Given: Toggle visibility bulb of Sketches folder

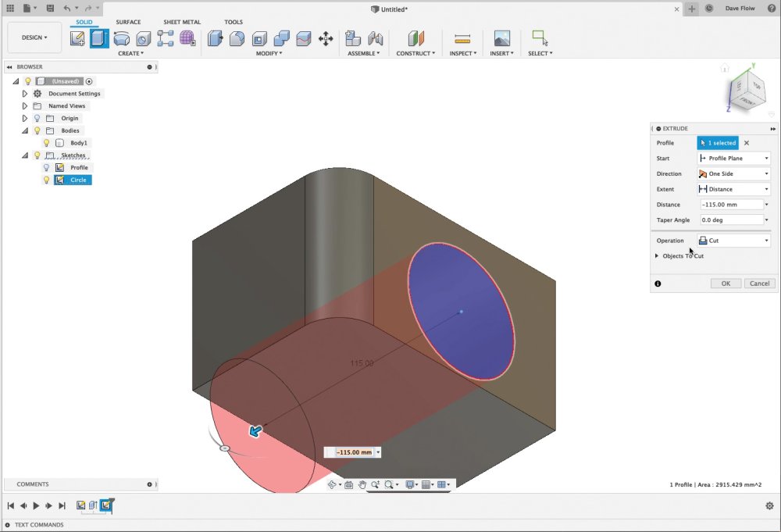Looking at the screenshot, I should pos(37,155).
